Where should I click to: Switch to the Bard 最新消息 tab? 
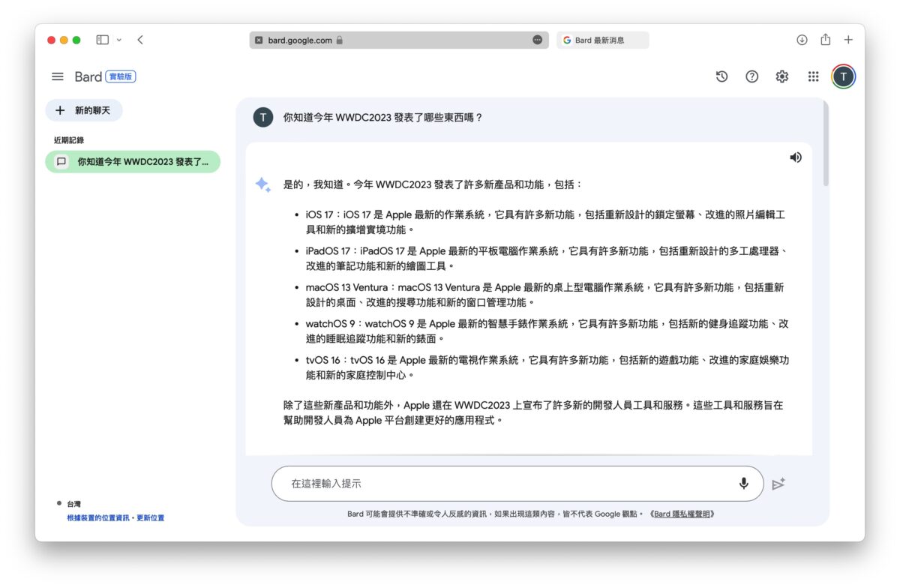pyautogui.click(x=602, y=40)
